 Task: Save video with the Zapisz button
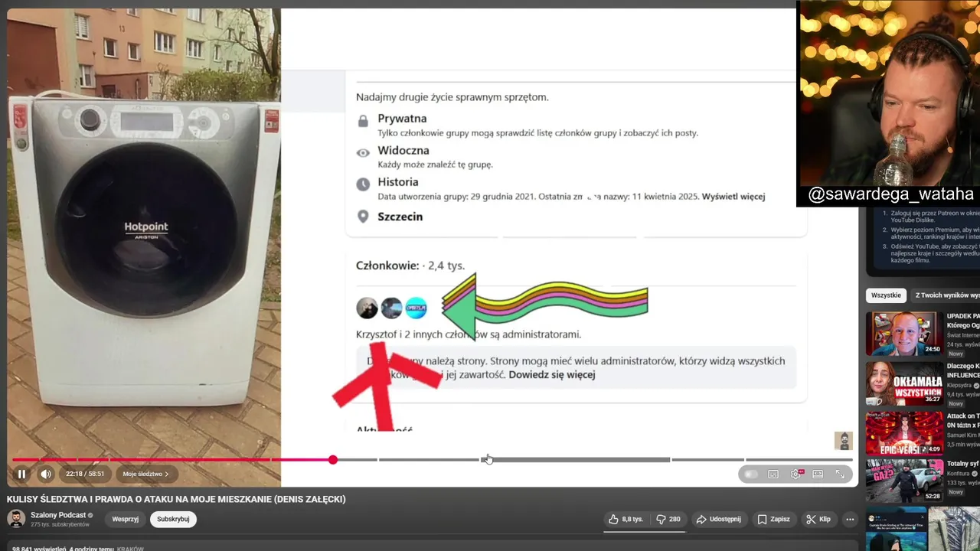click(x=773, y=519)
